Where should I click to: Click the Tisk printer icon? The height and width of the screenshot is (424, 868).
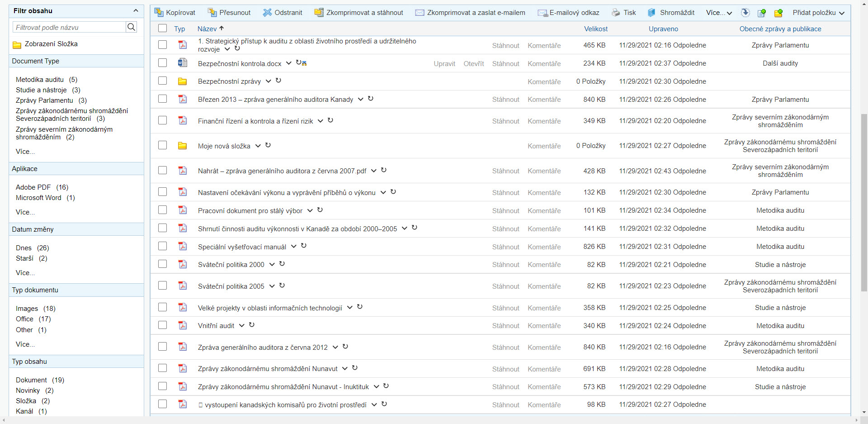coord(616,13)
